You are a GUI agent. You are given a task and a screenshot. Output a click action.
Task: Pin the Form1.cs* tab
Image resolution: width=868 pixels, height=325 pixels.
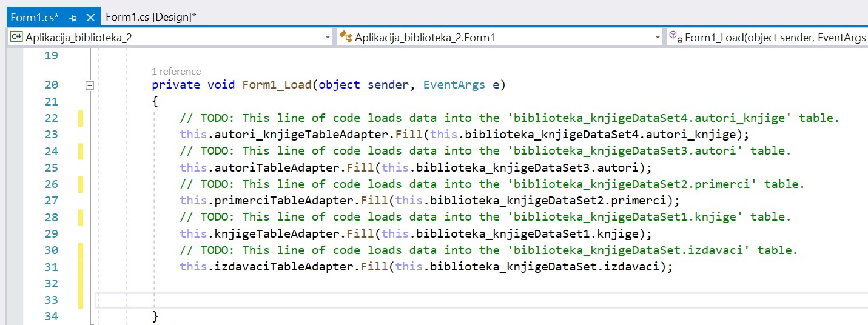click(x=73, y=18)
